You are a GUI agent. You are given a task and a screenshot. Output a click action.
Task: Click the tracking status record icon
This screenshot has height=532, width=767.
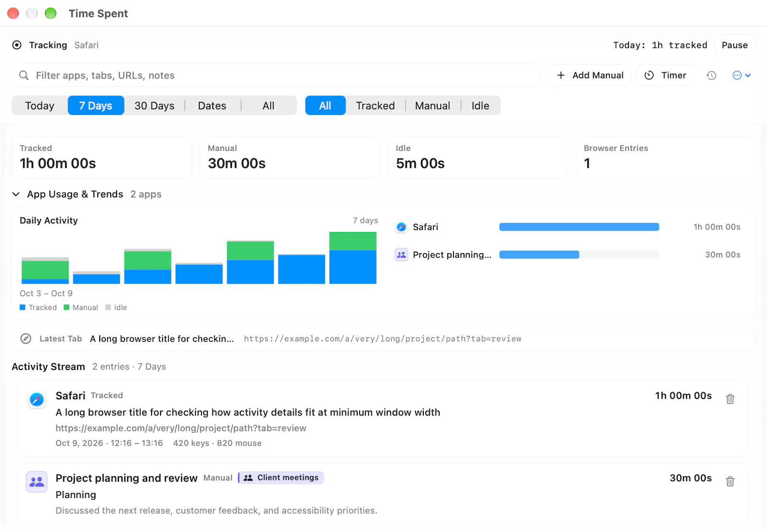[x=17, y=45]
